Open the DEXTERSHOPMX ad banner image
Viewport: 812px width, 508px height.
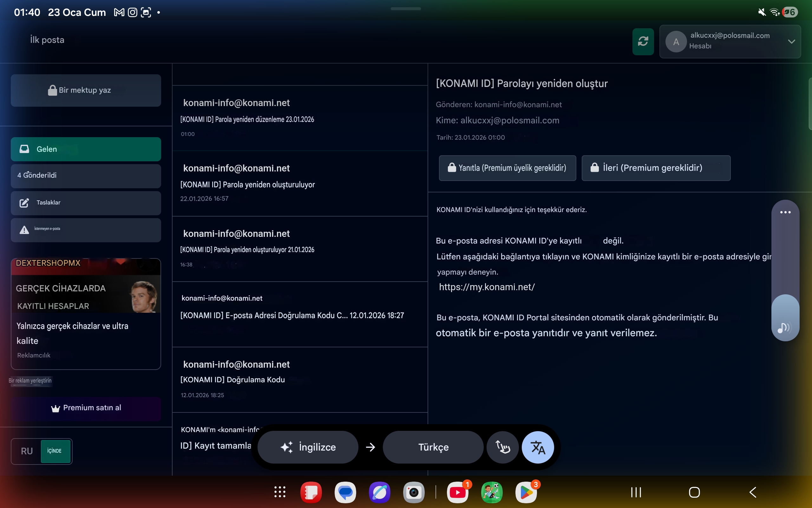[x=86, y=285]
